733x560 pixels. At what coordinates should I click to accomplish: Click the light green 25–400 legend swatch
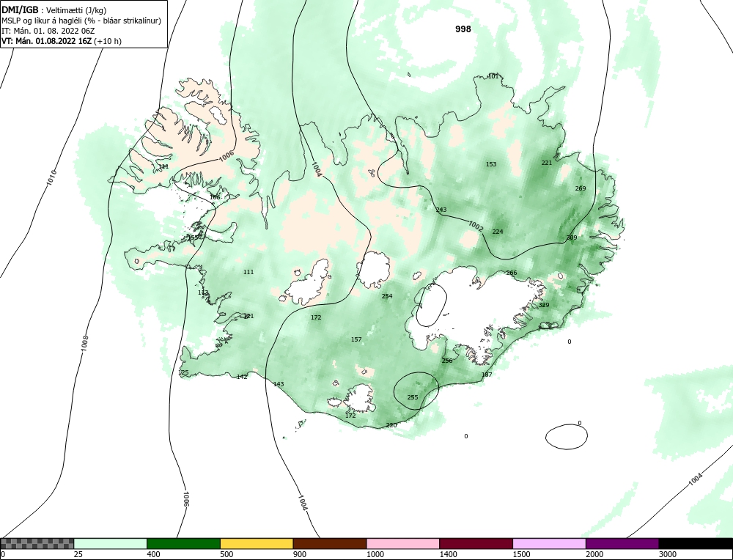click(x=111, y=543)
